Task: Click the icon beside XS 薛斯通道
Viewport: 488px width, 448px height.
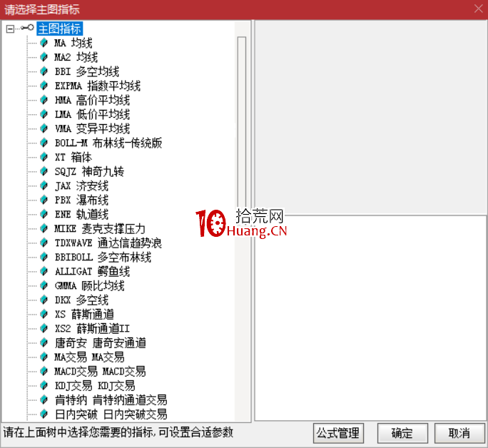Action: [44, 314]
